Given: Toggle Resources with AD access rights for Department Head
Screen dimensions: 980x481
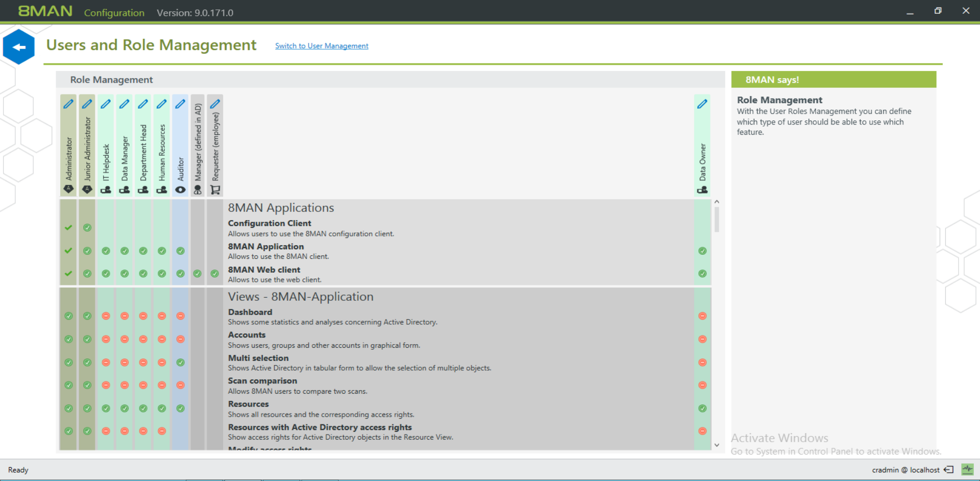Looking at the screenshot, I should point(143,431).
